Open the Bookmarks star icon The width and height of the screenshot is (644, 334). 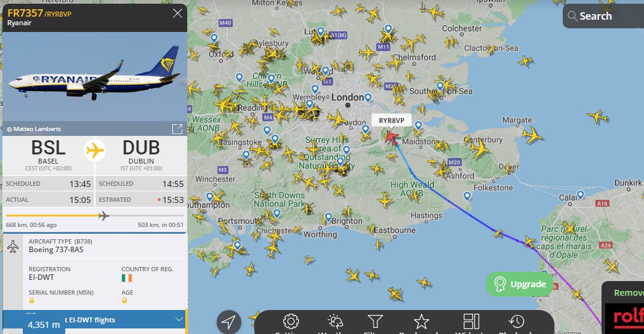click(x=421, y=322)
